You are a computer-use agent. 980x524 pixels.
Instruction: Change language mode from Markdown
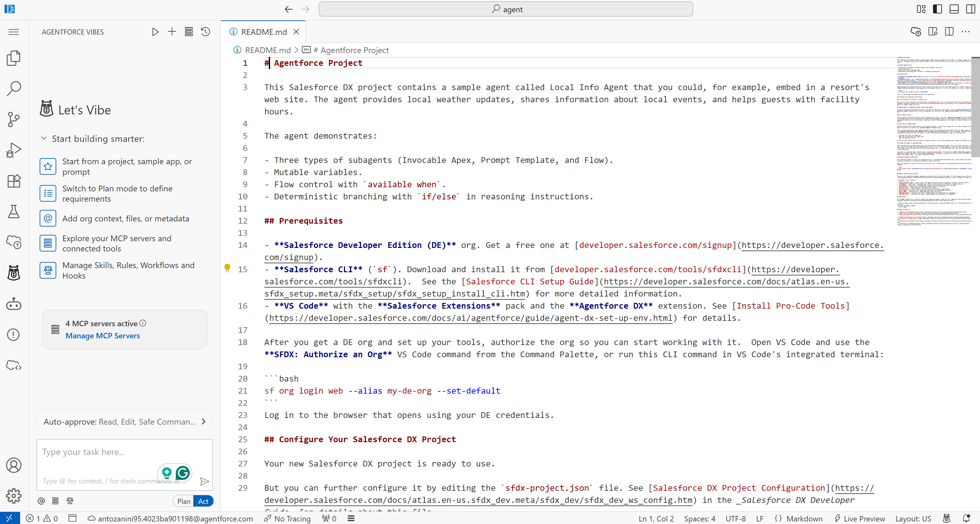(804, 518)
